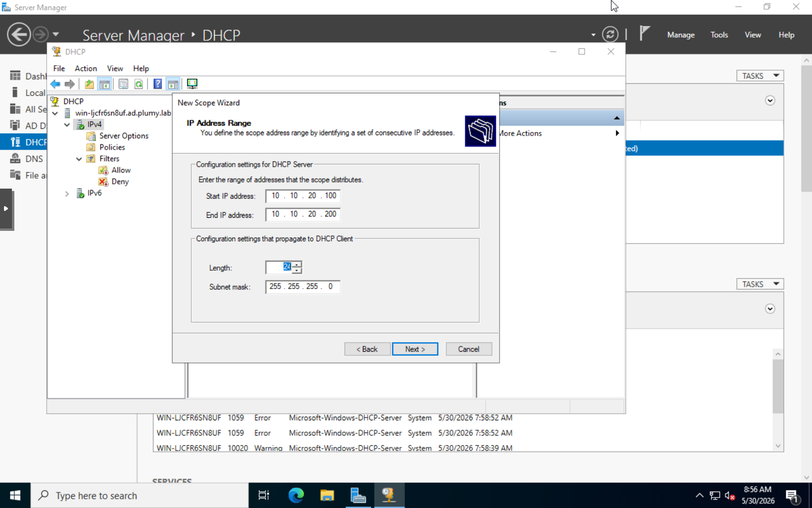812x508 pixels.
Task: Collapse the Actions pane section arrow
Action: 617,118
